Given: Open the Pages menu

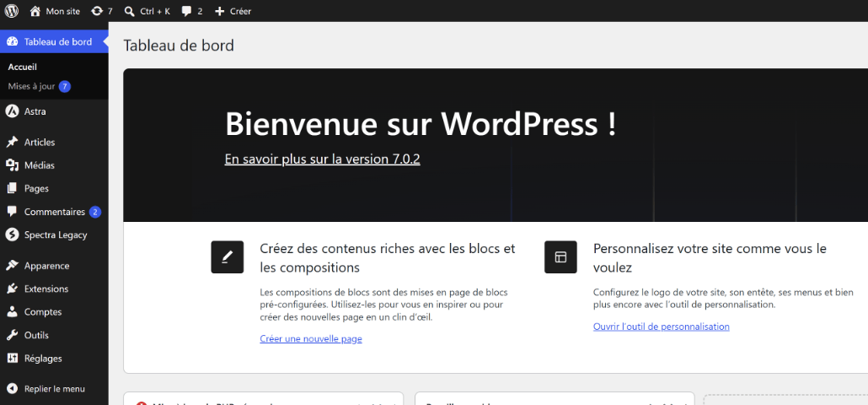Looking at the screenshot, I should (x=54, y=188).
